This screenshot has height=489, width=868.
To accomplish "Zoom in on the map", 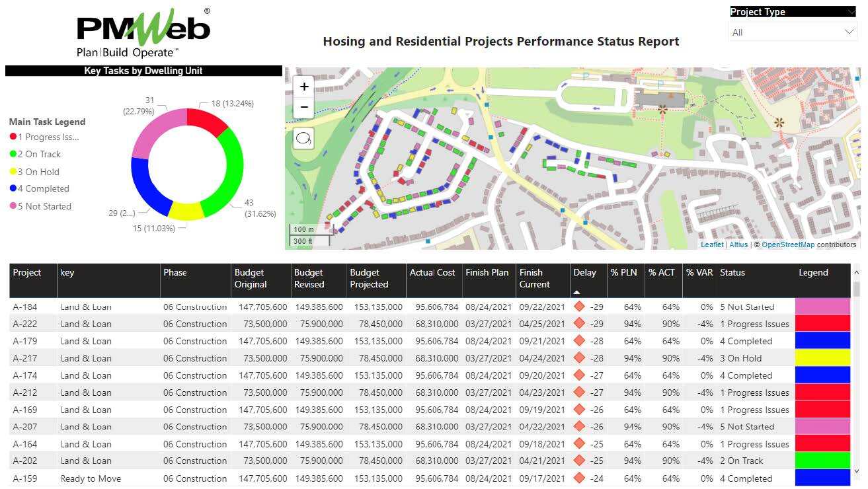I will click(304, 87).
